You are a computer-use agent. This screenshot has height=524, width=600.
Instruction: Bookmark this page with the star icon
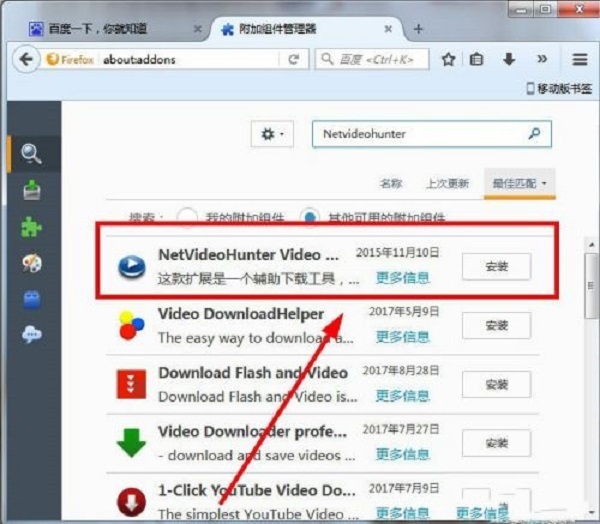click(448, 59)
